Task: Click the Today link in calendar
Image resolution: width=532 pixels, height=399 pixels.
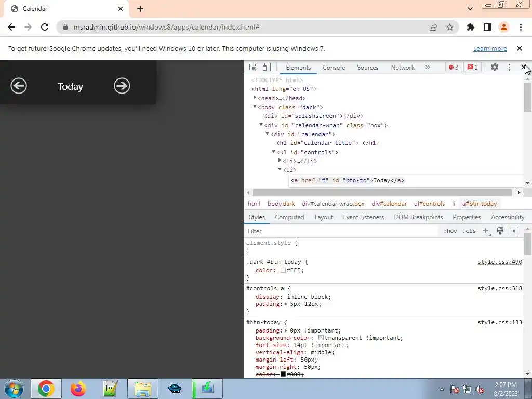Action: [x=70, y=86]
